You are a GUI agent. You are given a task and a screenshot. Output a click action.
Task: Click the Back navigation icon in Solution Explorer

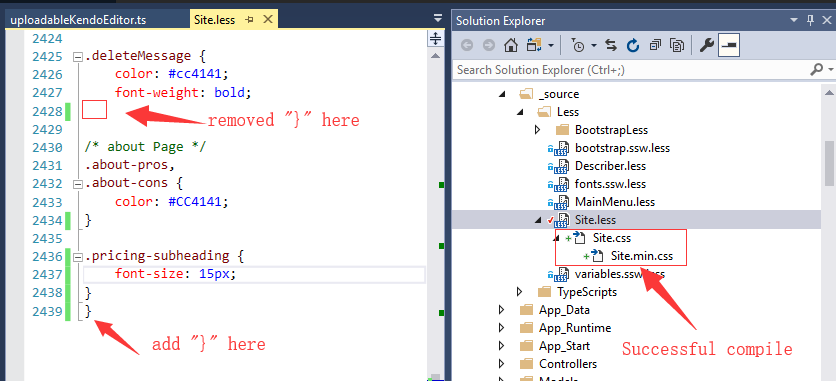pos(467,46)
